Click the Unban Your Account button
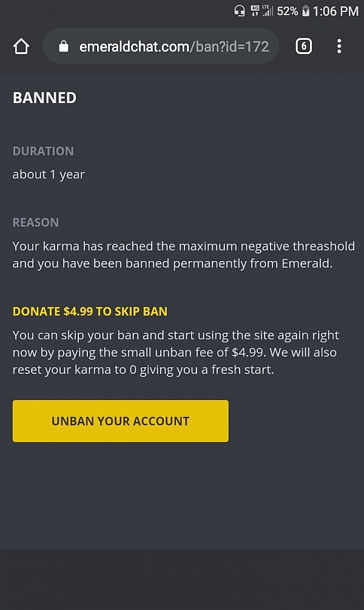The image size is (364, 610). pyautogui.click(x=121, y=421)
